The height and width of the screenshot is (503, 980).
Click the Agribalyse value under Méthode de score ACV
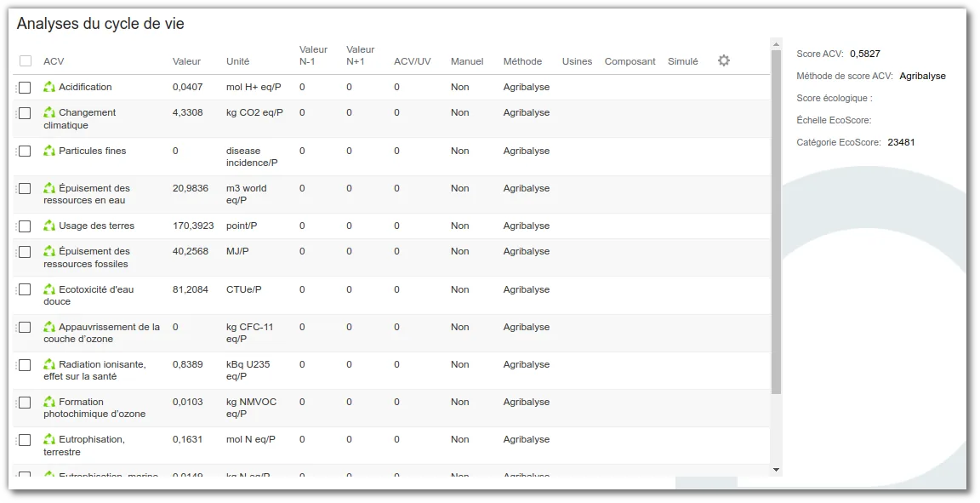[922, 77]
